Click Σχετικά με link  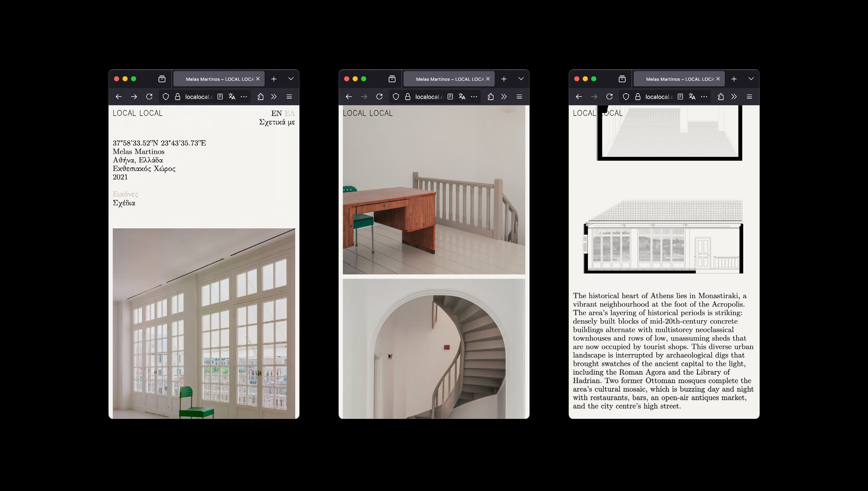(277, 122)
